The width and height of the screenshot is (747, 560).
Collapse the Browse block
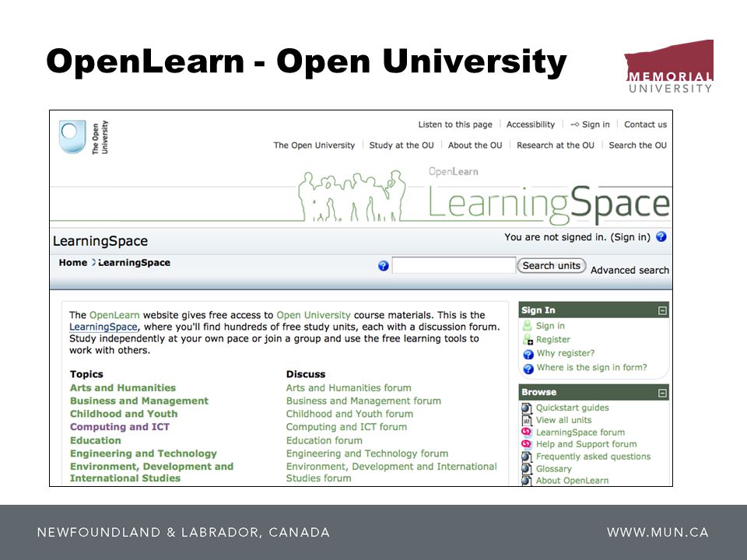point(662,393)
